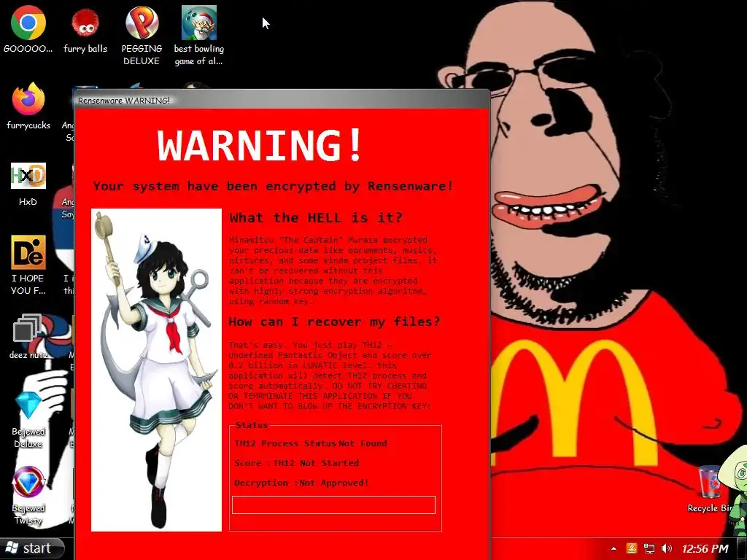
Task: Click the Show desktop button at taskbar end
Action: click(x=742, y=549)
